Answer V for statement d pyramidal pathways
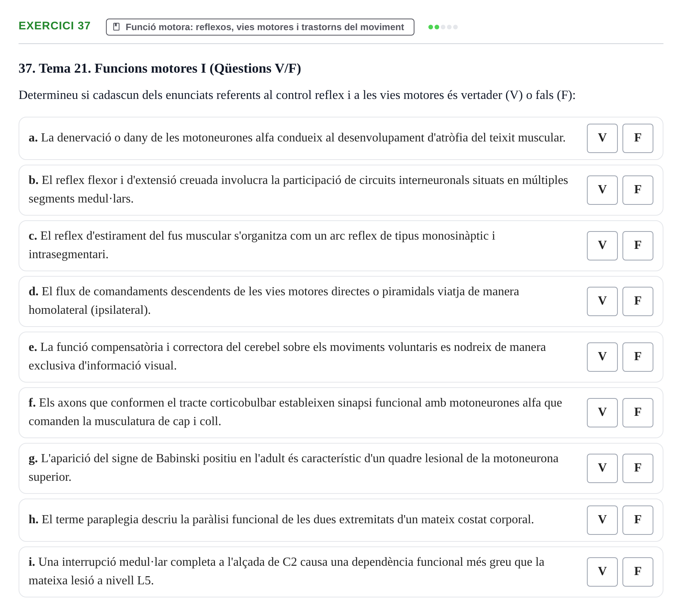Image resolution: width=682 pixels, height=616 pixels. pos(602,301)
